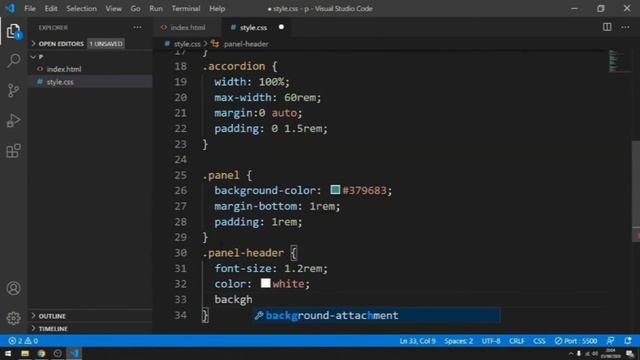Viewport: 640px width, 360px height.
Task: Open the View menu
Action: [x=113, y=8]
